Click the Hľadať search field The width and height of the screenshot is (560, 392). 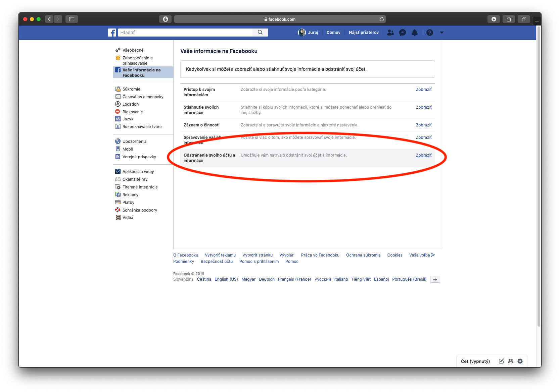(x=186, y=33)
